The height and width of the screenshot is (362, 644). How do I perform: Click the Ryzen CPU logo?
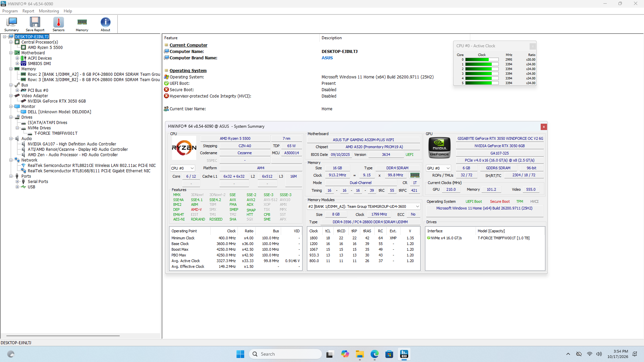click(x=184, y=148)
